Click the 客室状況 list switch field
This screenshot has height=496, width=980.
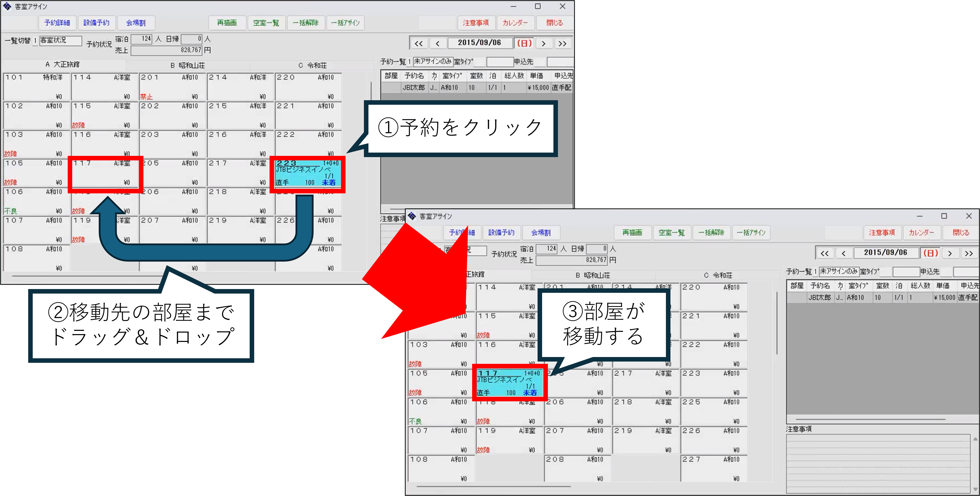(60, 40)
